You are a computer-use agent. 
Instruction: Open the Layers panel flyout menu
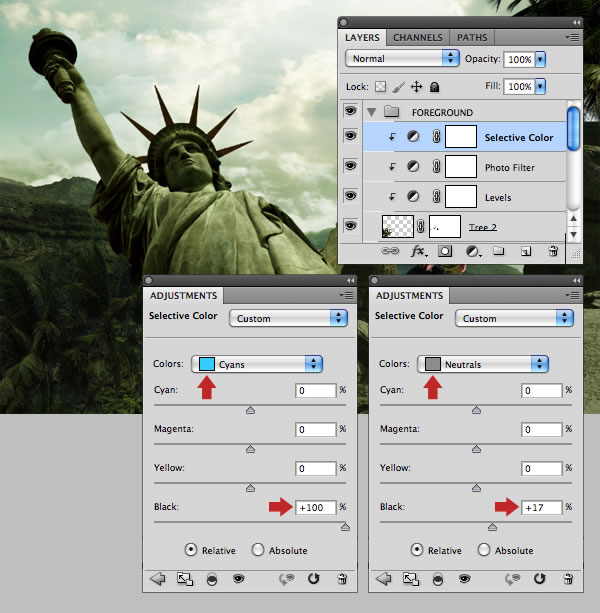[573, 38]
